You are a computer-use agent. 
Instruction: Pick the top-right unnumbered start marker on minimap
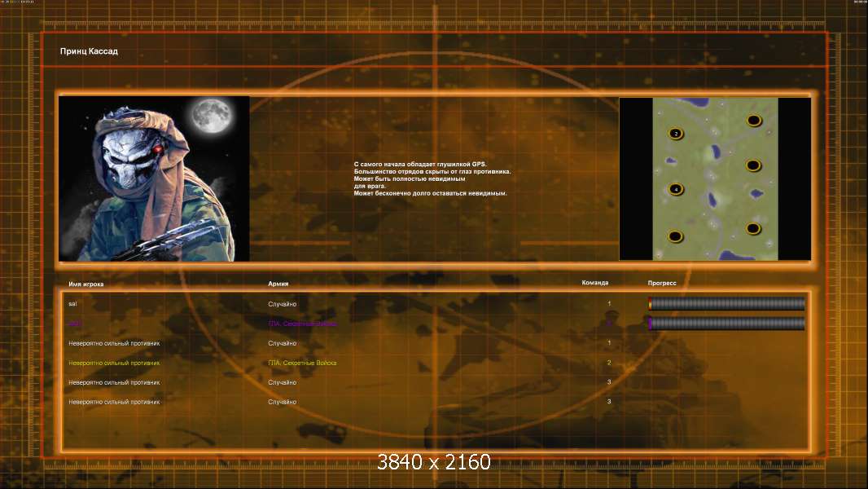point(754,120)
